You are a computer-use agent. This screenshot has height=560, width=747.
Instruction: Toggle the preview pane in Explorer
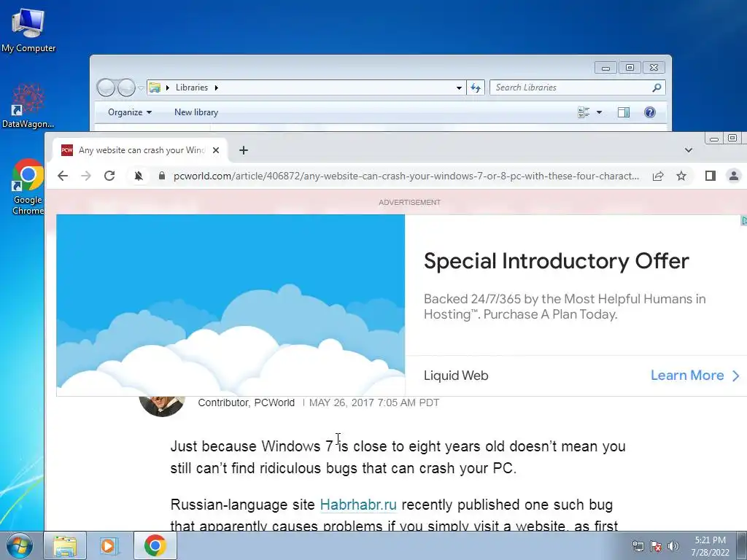(x=624, y=112)
